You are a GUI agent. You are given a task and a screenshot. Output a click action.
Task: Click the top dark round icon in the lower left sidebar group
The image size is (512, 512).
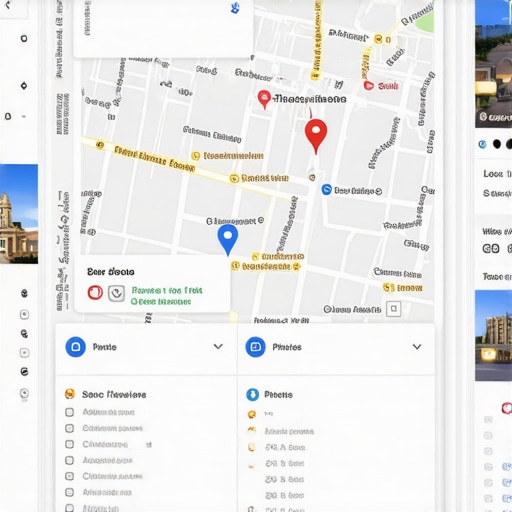pos(24,293)
